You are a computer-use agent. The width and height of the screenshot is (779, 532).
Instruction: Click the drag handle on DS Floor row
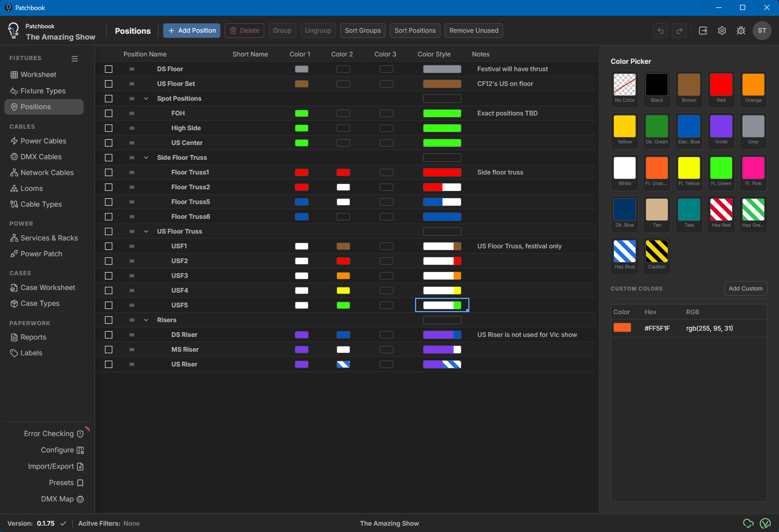pos(132,69)
